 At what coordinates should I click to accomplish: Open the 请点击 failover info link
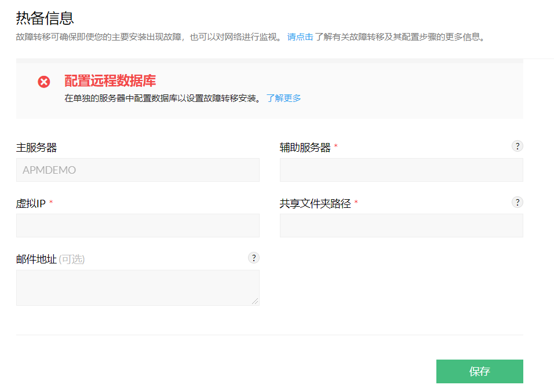coord(300,37)
